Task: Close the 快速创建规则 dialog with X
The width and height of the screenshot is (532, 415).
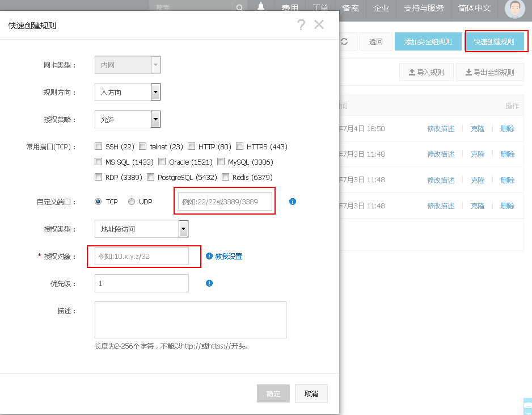Action: (x=319, y=24)
